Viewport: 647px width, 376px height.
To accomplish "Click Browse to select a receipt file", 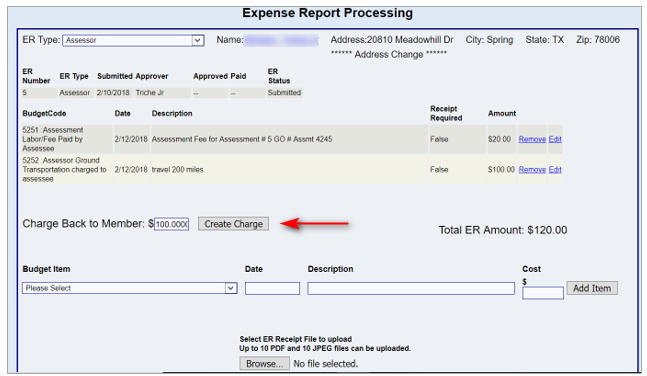I will (264, 364).
